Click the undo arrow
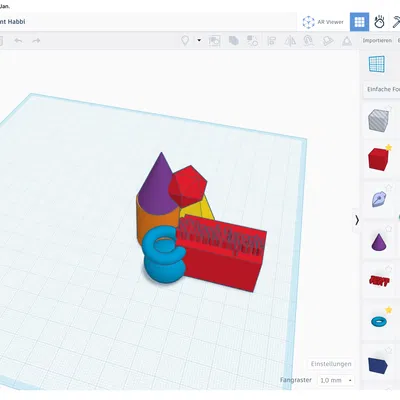Screen dimensions: 400x400 click(x=18, y=41)
